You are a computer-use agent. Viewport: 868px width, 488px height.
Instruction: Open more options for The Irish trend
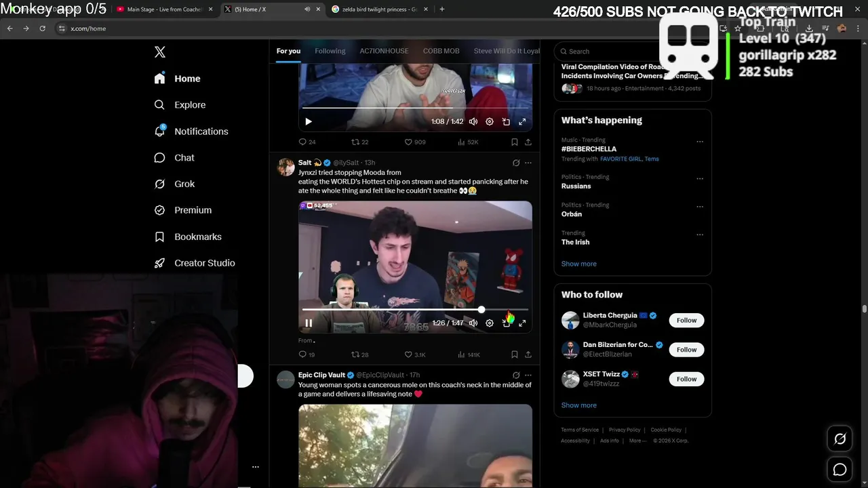pos(700,235)
